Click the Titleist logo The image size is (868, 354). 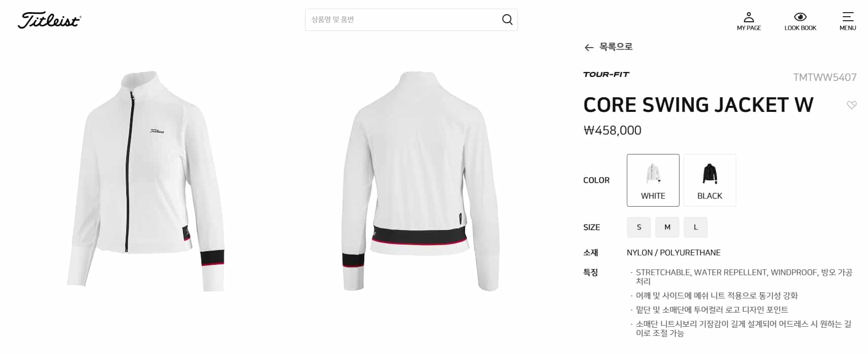point(49,20)
